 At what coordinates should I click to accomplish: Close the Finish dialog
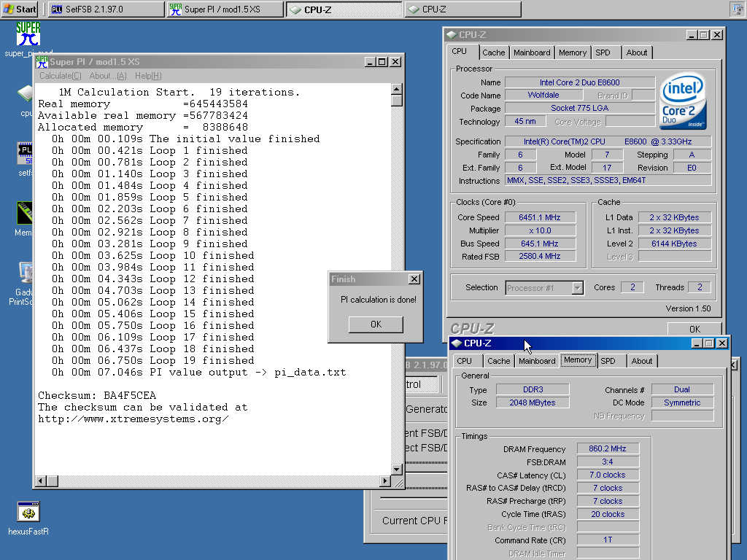[414, 279]
